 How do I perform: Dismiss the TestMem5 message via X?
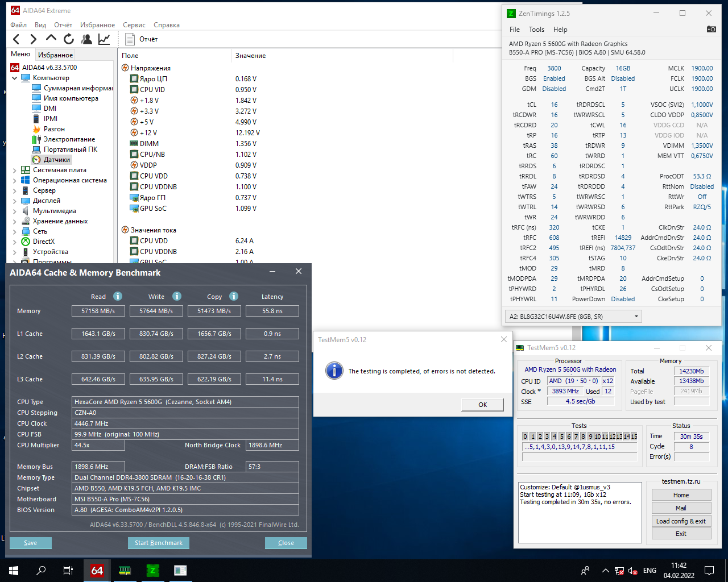point(503,339)
